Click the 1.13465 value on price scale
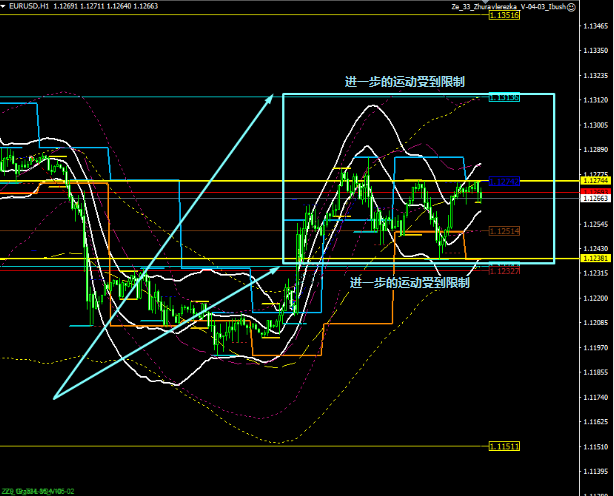The width and height of the screenshot is (614, 496). (x=594, y=27)
